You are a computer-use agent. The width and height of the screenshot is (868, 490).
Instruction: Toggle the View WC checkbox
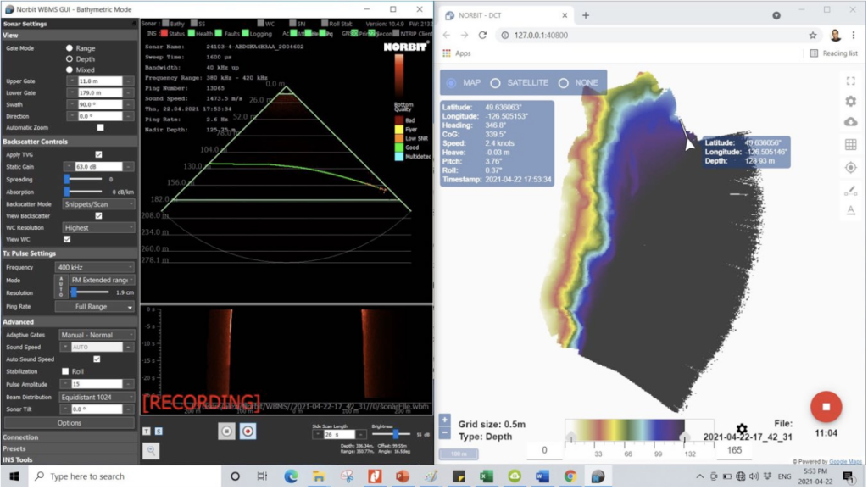pos(67,239)
